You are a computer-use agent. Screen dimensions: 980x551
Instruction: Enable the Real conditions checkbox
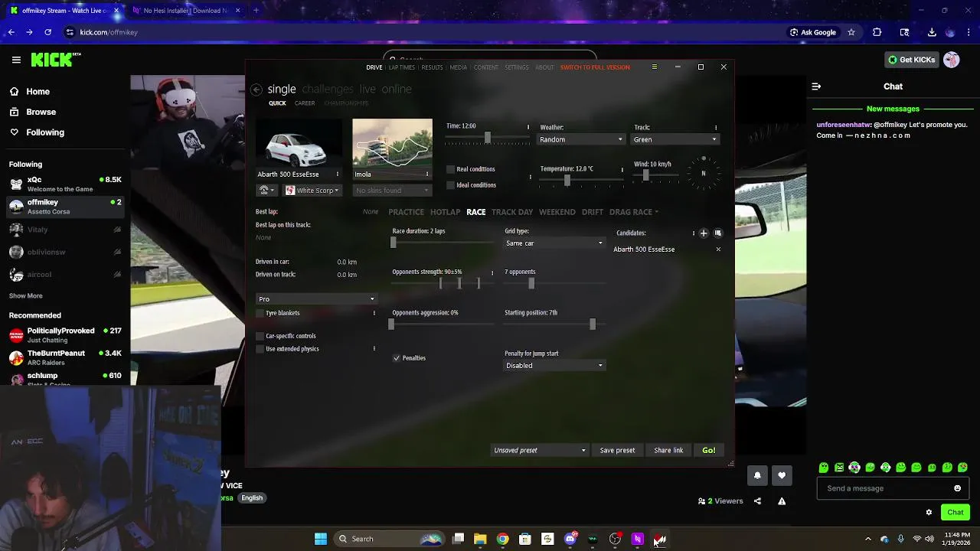coord(451,169)
